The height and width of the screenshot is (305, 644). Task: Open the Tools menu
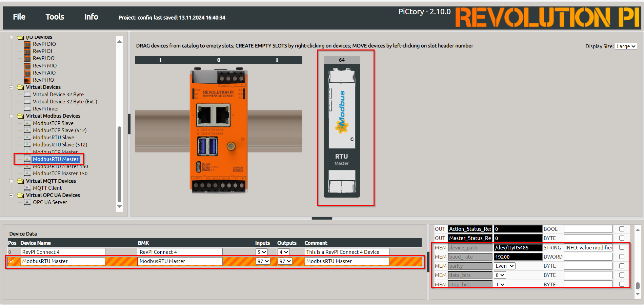point(55,16)
